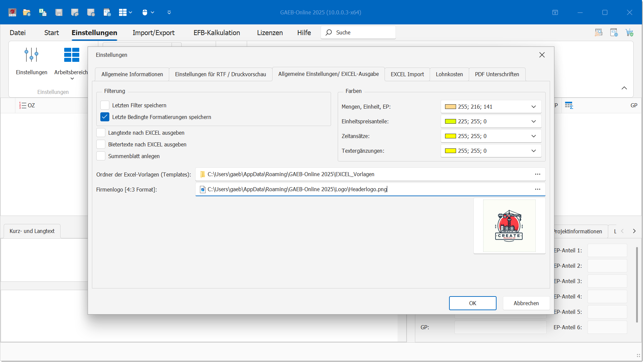Click the Arbeitsbereich grid ribbon icon
This screenshot has width=644, height=363.
[72, 55]
